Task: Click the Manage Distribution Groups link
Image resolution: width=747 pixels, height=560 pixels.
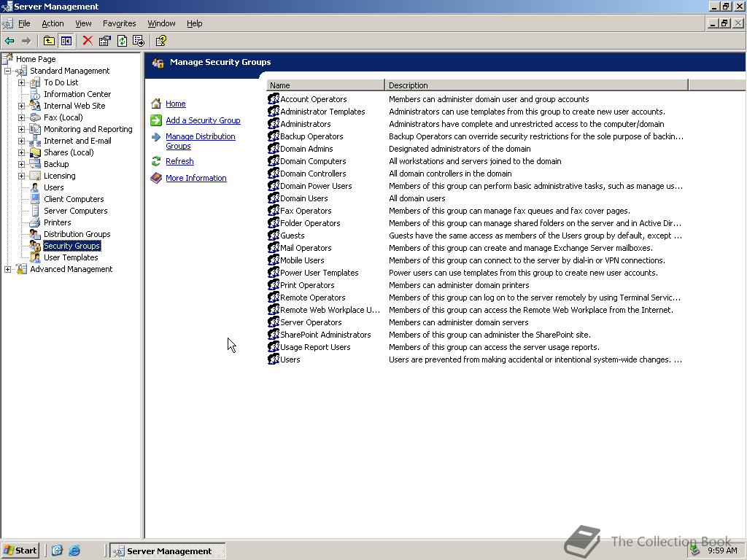Action: point(200,141)
